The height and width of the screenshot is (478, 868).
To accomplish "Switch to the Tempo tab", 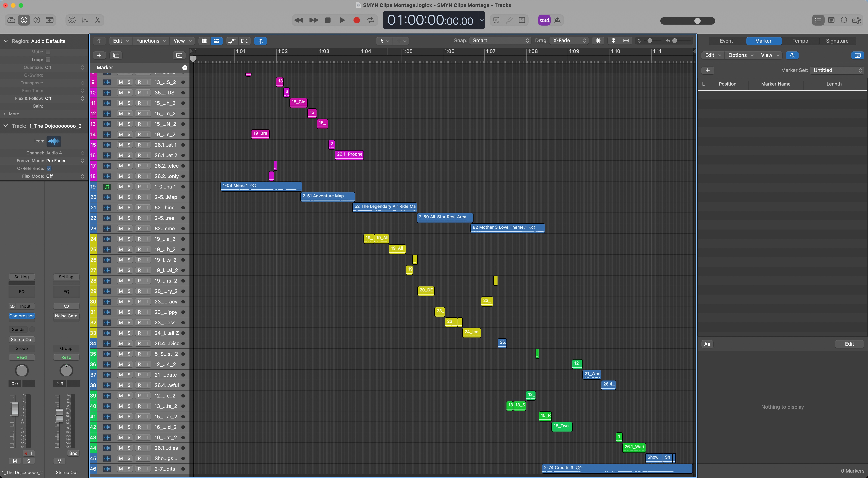I will [800, 41].
